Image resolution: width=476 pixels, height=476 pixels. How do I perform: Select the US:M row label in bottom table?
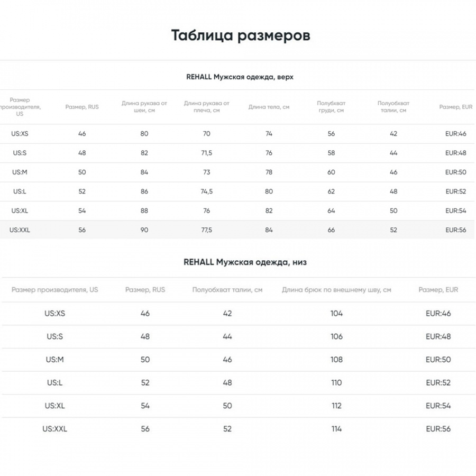click(x=54, y=360)
